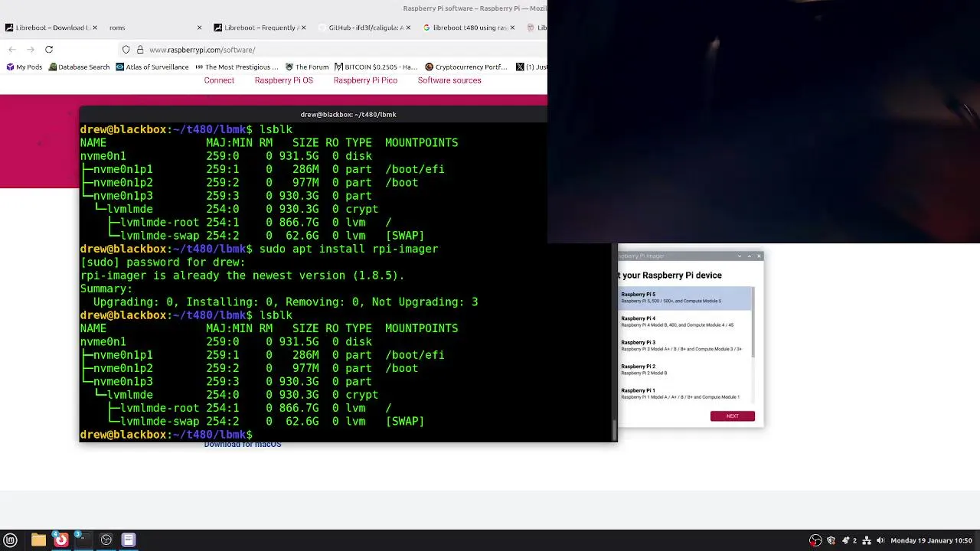Open the Linux Mint start menu
Screen dimensions: 980x551
tap(10, 540)
